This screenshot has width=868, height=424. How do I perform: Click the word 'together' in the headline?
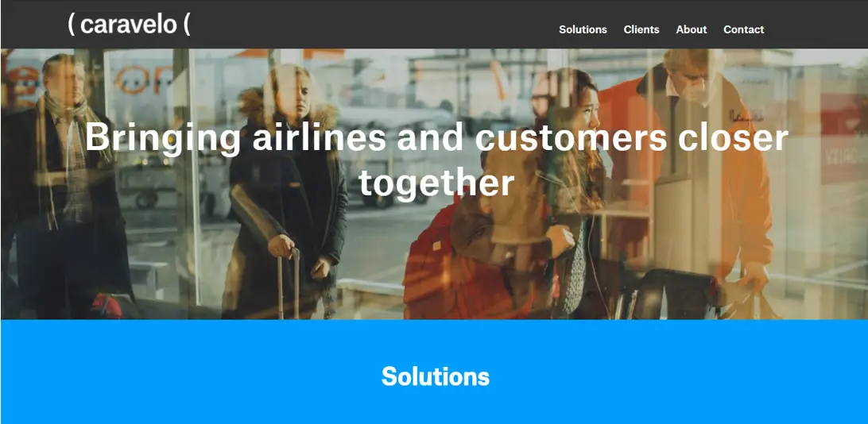point(436,183)
